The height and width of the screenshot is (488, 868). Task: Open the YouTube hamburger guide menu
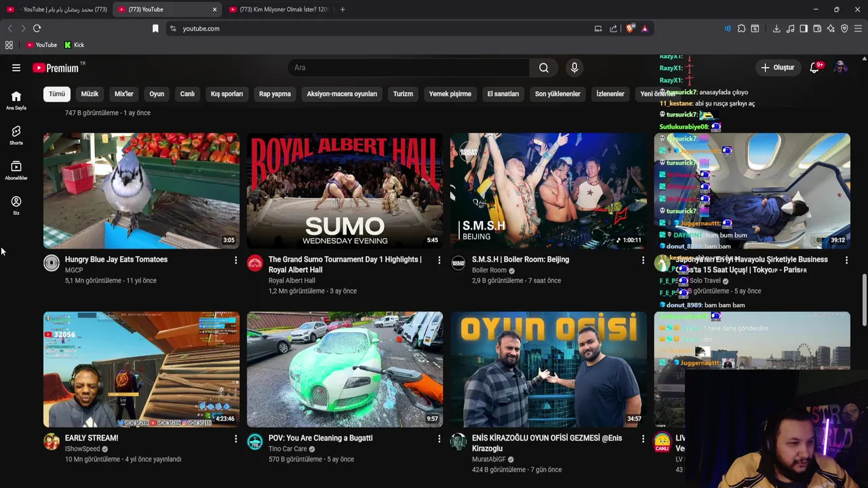click(16, 68)
